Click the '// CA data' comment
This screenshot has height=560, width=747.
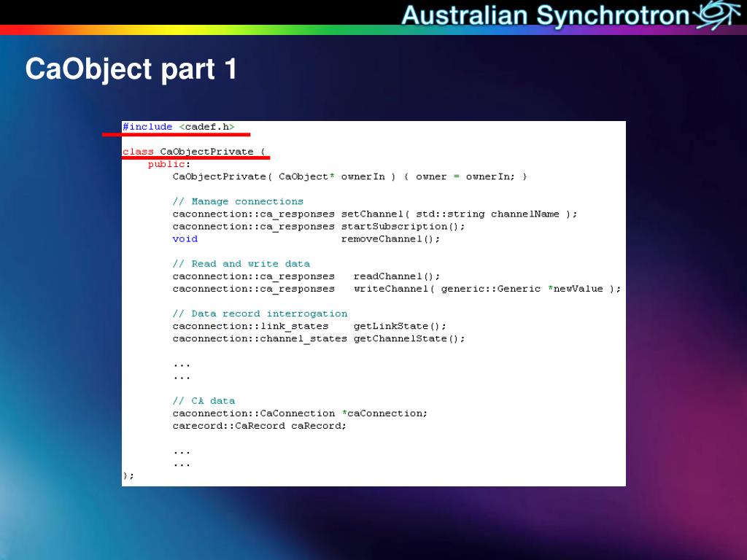tap(204, 401)
